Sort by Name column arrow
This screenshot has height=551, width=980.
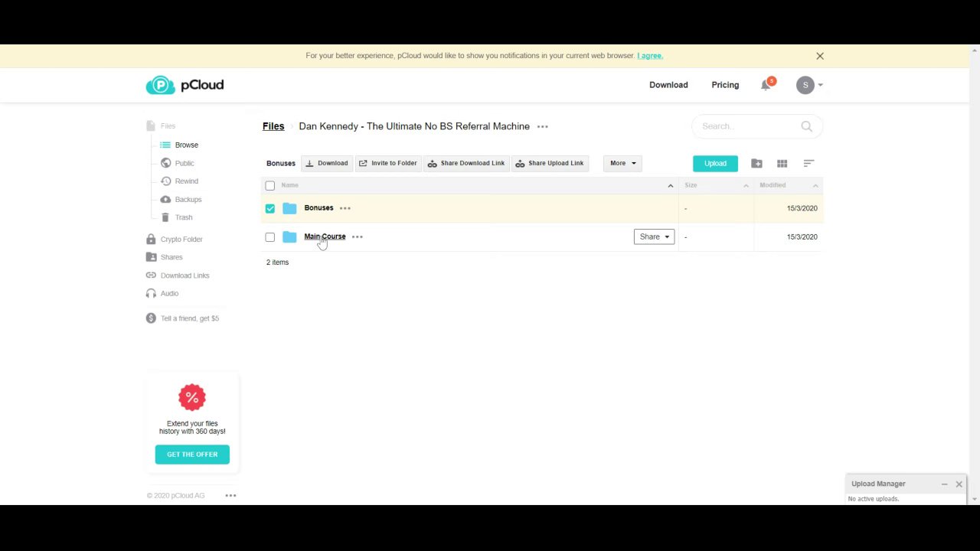(670, 185)
